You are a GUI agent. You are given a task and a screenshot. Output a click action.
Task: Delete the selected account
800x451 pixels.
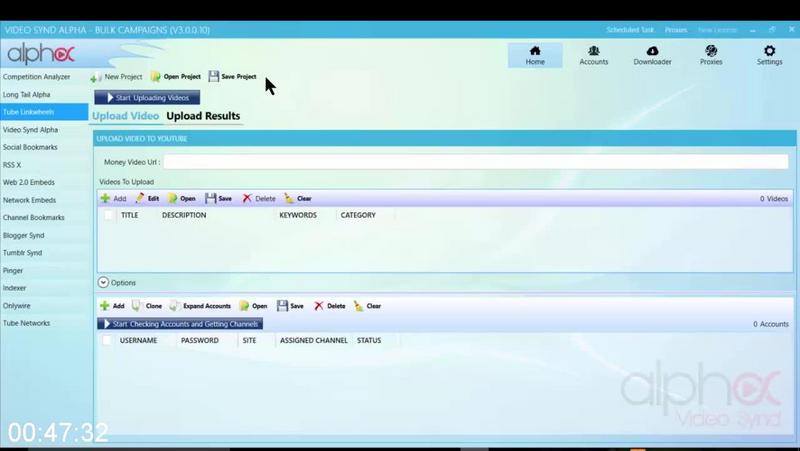click(x=330, y=306)
